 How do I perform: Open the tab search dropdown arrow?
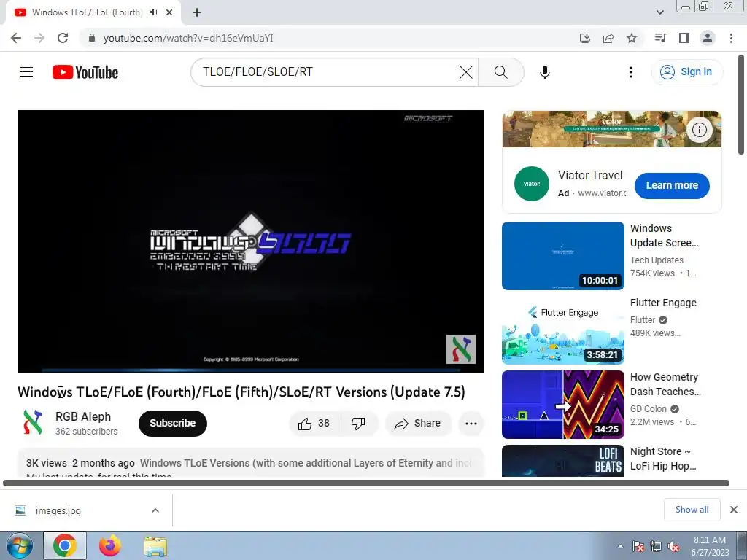coord(659,12)
